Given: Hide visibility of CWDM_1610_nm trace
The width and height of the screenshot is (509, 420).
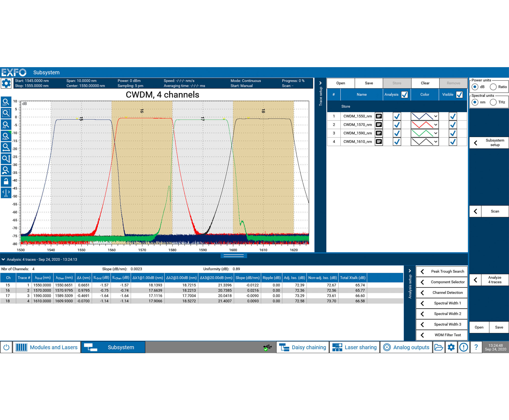Looking at the screenshot, I should (x=453, y=142).
